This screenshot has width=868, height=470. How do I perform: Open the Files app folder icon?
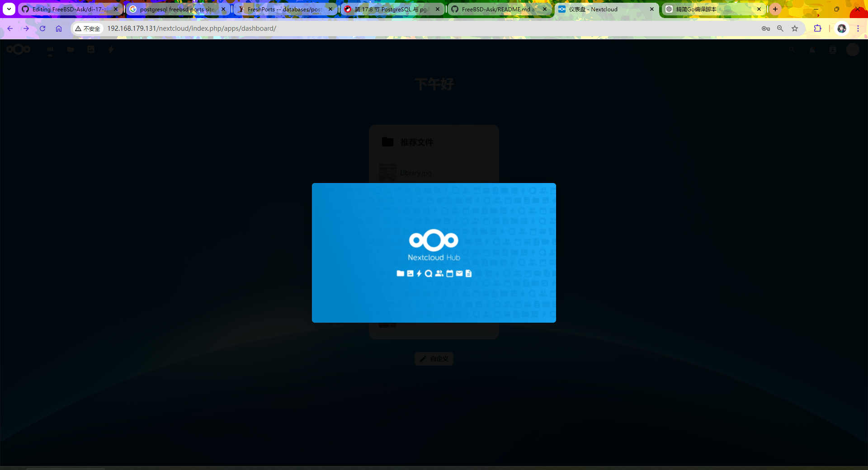pos(71,50)
